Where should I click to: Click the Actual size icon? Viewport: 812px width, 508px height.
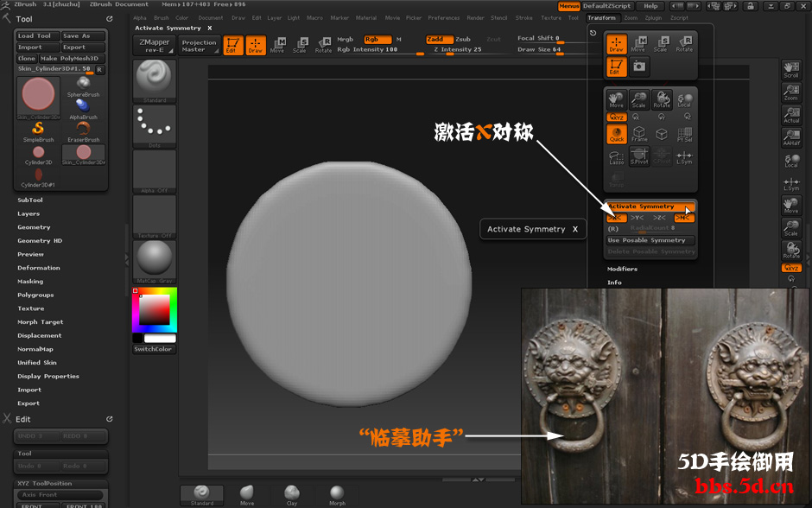(790, 116)
